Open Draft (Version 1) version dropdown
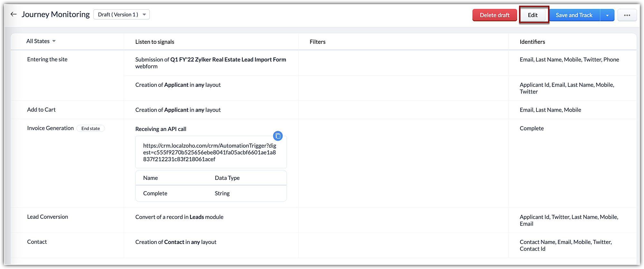The width and height of the screenshot is (644, 269). click(121, 14)
